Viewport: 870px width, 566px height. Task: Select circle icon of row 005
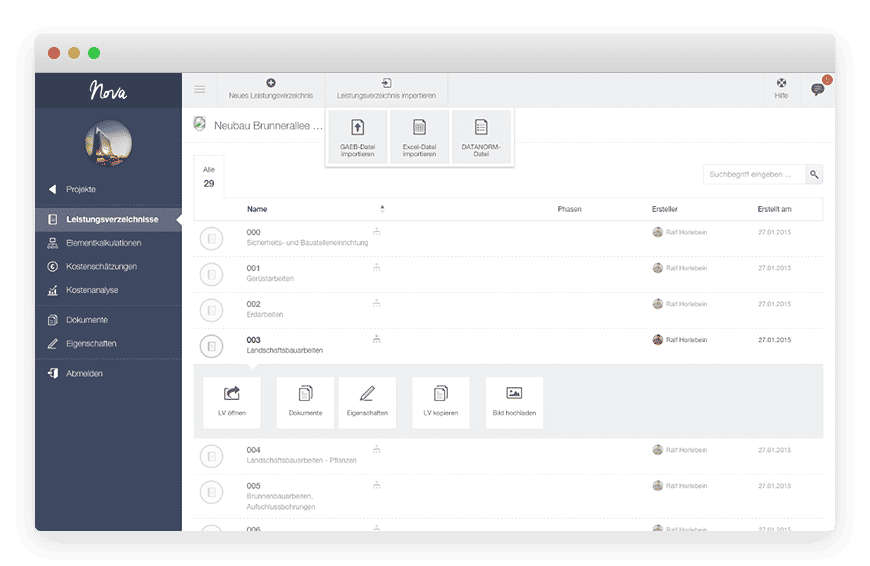[211, 492]
